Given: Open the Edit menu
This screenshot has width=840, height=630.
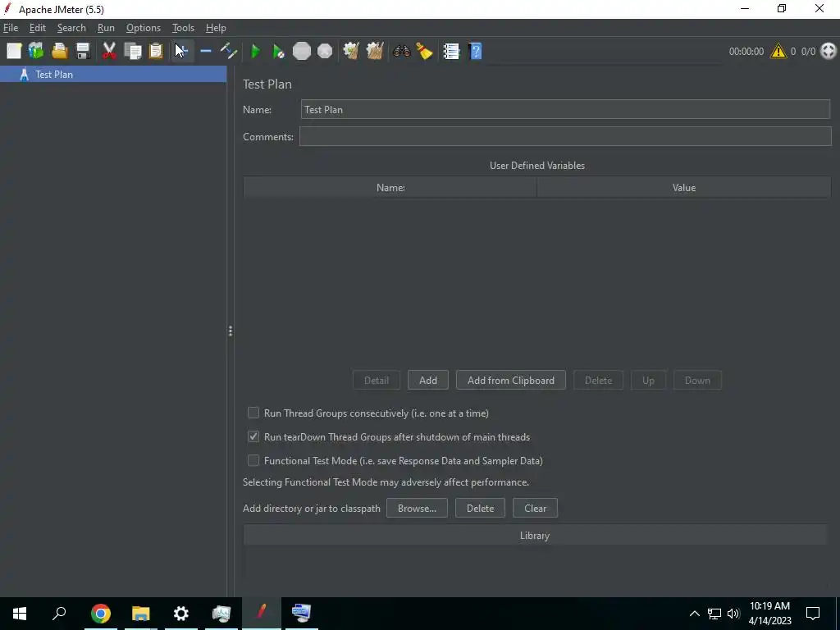Looking at the screenshot, I should [x=38, y=28].
